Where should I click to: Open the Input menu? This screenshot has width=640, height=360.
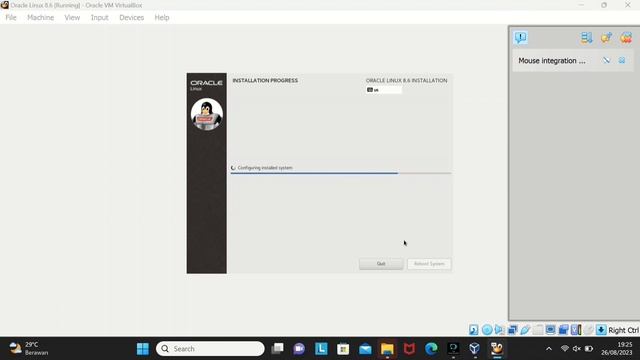100,18
